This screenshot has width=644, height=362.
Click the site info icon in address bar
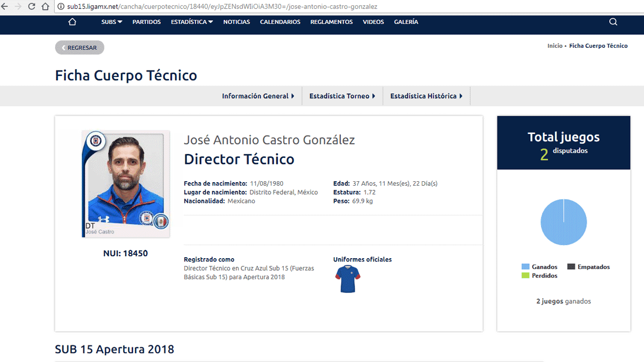pyautogui.click(x=61, y=7)
